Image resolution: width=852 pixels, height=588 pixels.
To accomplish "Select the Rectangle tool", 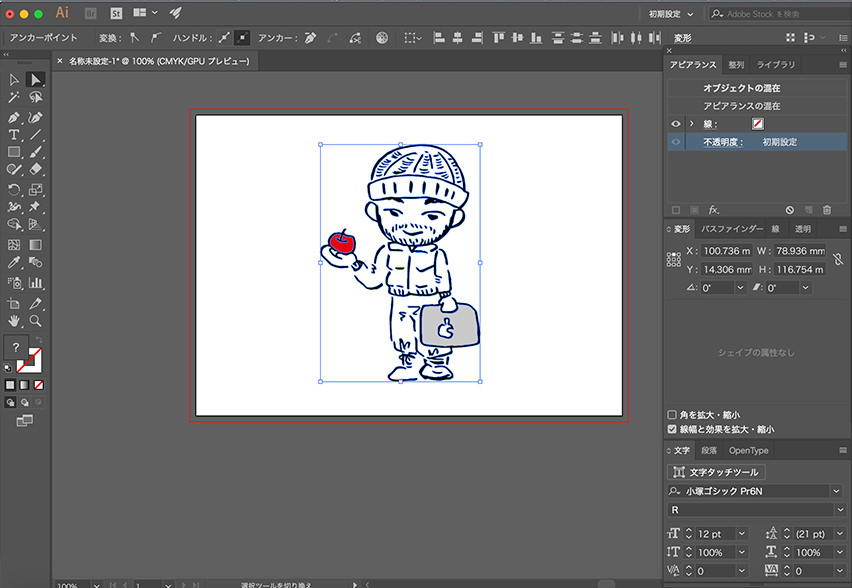I will 14,152.
